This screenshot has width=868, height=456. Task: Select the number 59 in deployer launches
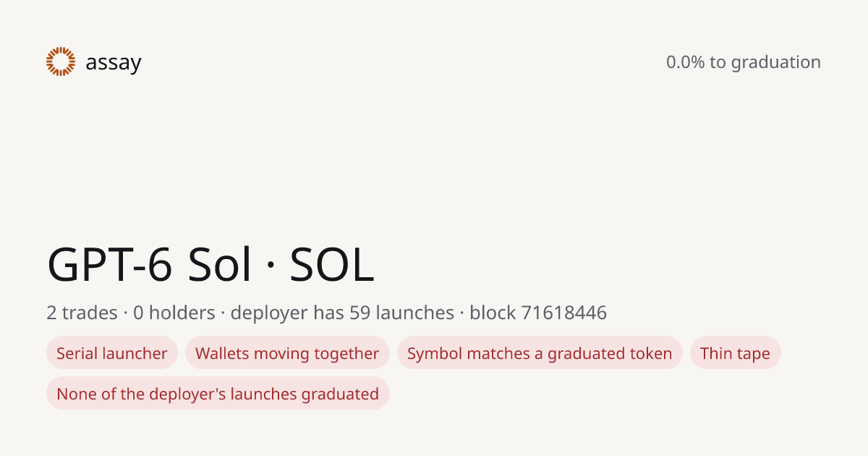[x=359, y=313]
